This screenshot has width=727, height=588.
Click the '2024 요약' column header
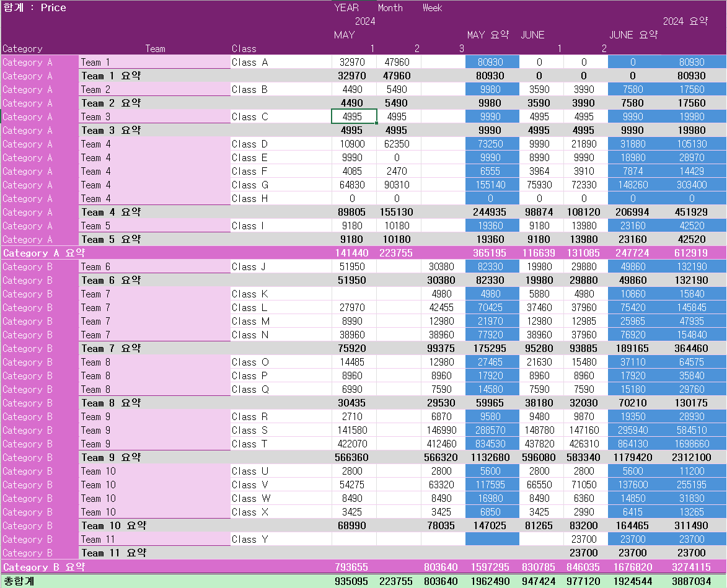click(685, 21)
